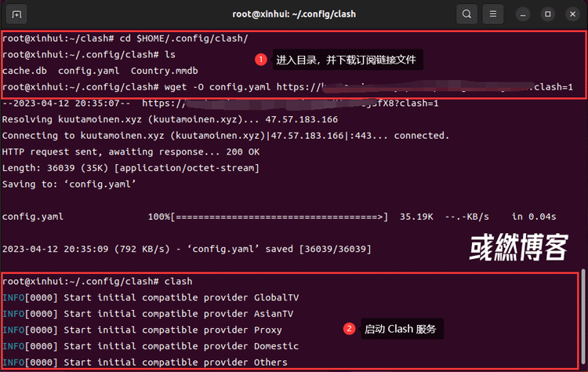The height and width of the screenshot is (372, 588).
Task: Click the '启动 Clash 服务' annotation label
Action: click(x=399, y=329)
